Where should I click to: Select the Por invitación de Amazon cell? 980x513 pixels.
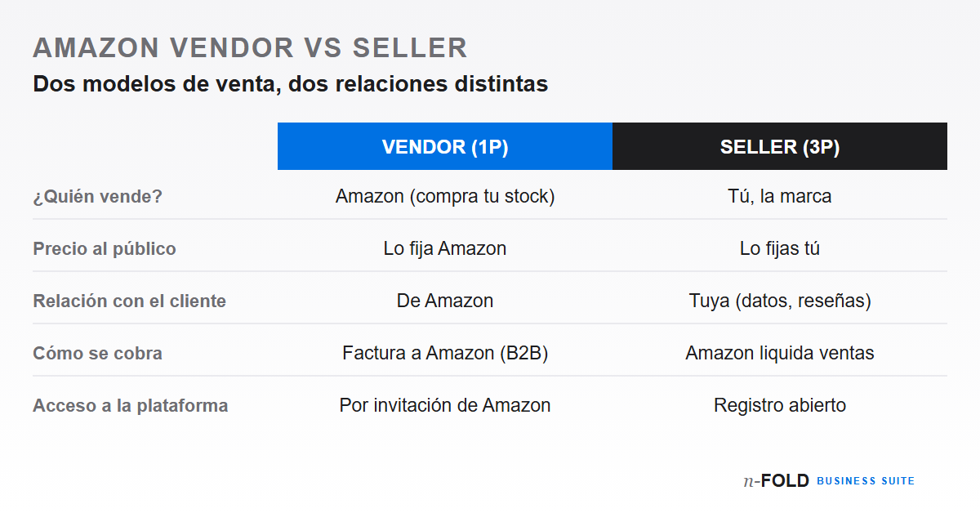pos(445,406)
